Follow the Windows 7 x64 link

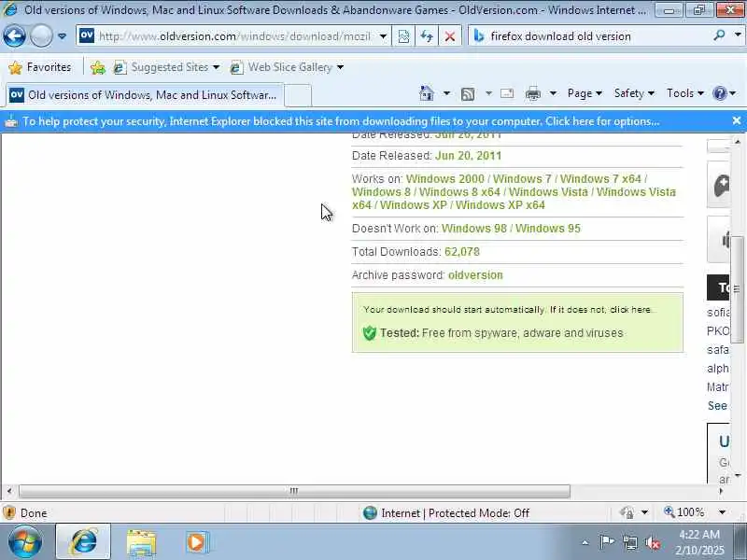click(x=600, y=179)
